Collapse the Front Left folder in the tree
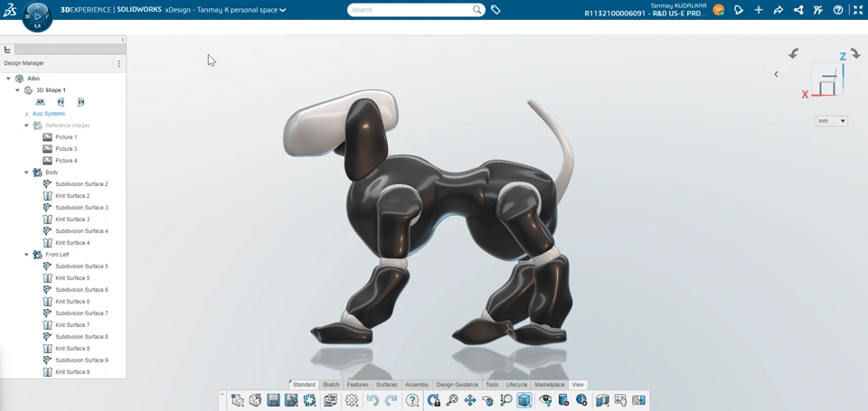 26,255
